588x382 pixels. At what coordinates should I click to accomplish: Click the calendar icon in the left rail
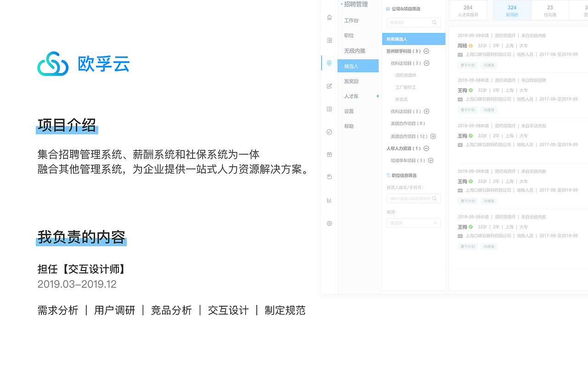329,154
